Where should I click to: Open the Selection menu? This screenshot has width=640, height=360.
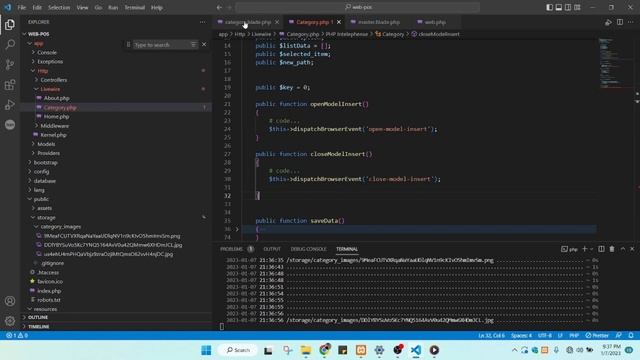pyautogui.click(x=59, y=7)
